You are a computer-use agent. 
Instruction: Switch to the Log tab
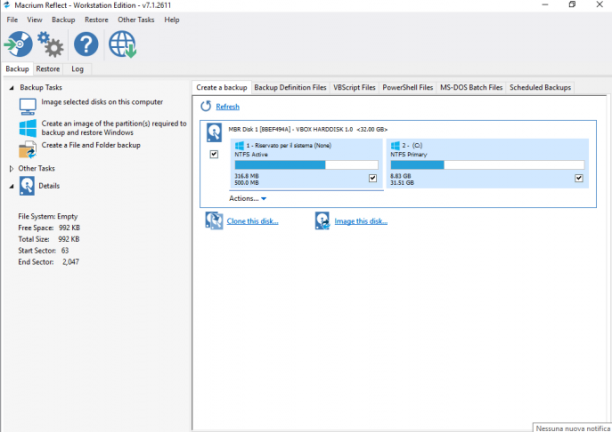77,69
